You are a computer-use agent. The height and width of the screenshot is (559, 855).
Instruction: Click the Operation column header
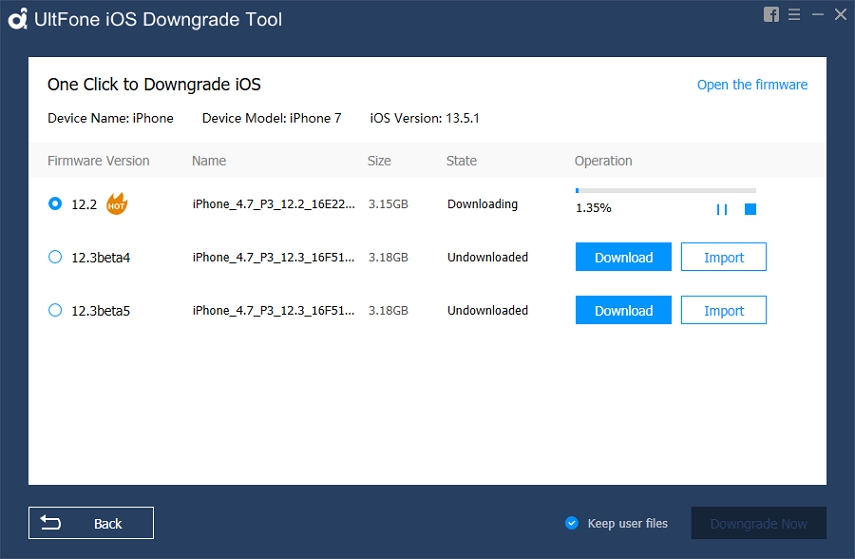tap(603, 161)
